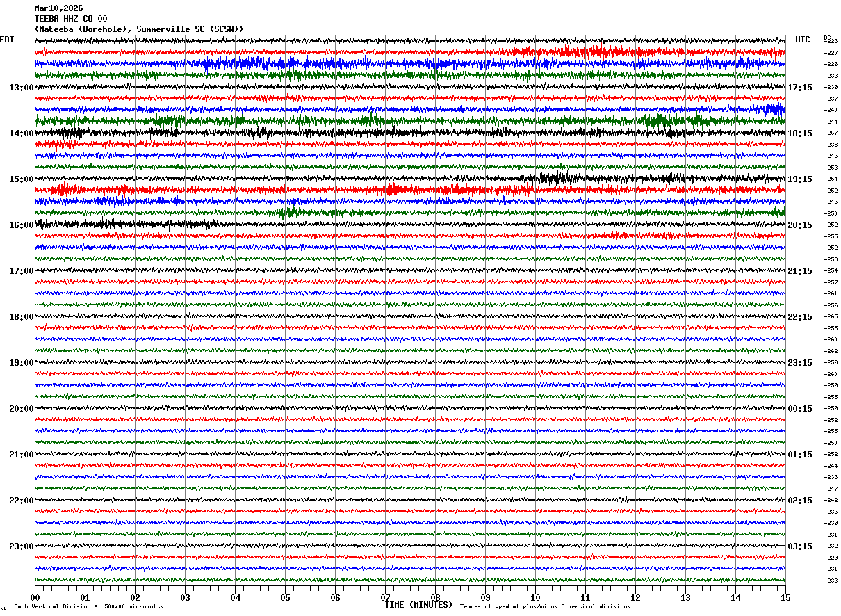Click the DC offset value -240
The height and width of the screenshot is (616, 841).
(831, 111)
